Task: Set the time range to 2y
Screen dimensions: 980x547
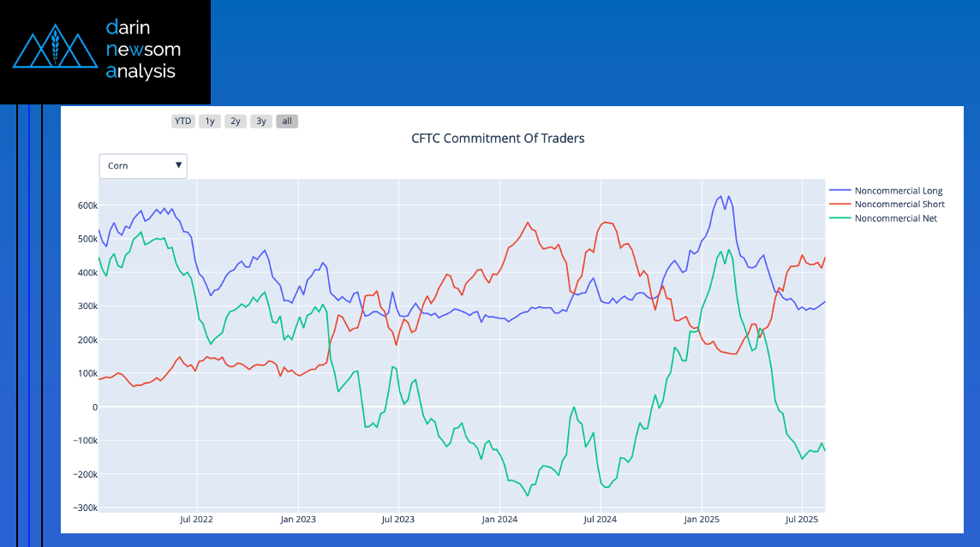Action: (236, 122)
